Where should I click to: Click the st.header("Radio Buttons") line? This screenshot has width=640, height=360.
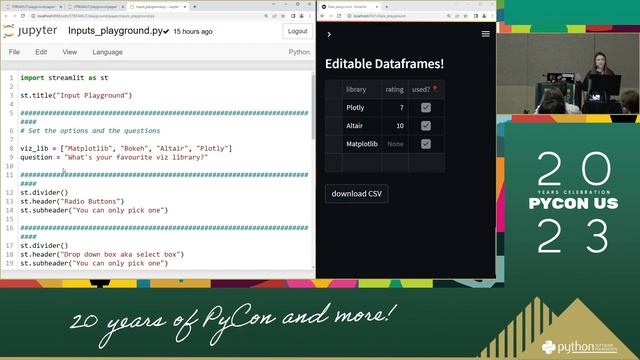pyautogui.click(x=72, y=202)
